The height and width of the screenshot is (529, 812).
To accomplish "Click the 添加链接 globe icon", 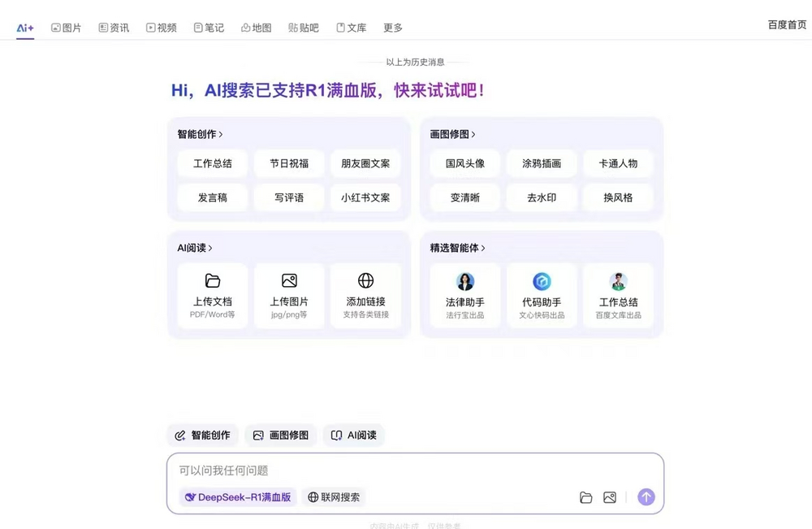I will point(365,281).
